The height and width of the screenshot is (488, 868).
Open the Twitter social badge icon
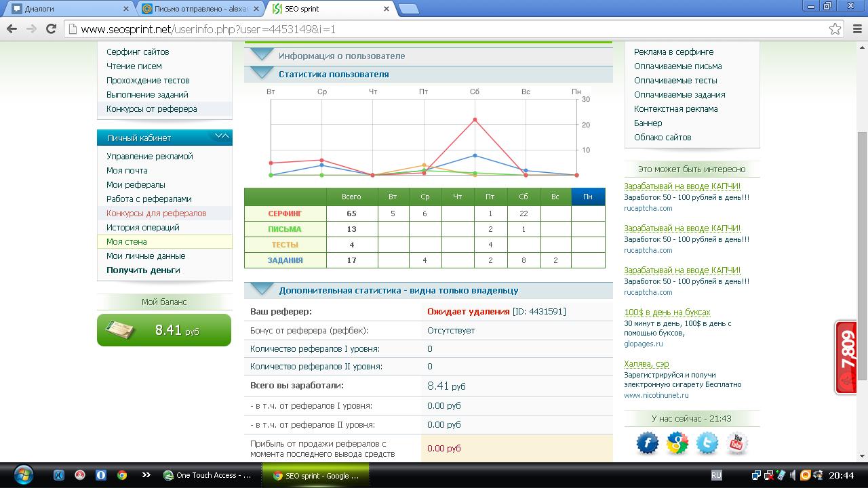click(707, 443)
